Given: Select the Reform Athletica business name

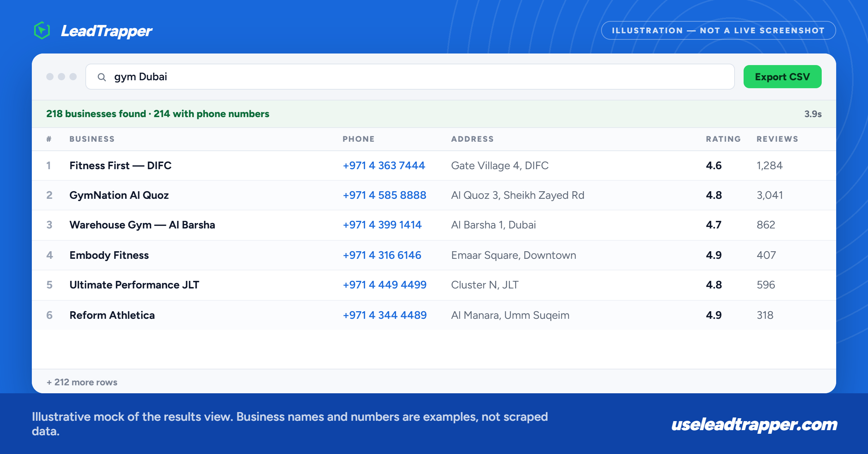Looking at the screenshot, I should point(112,315).
